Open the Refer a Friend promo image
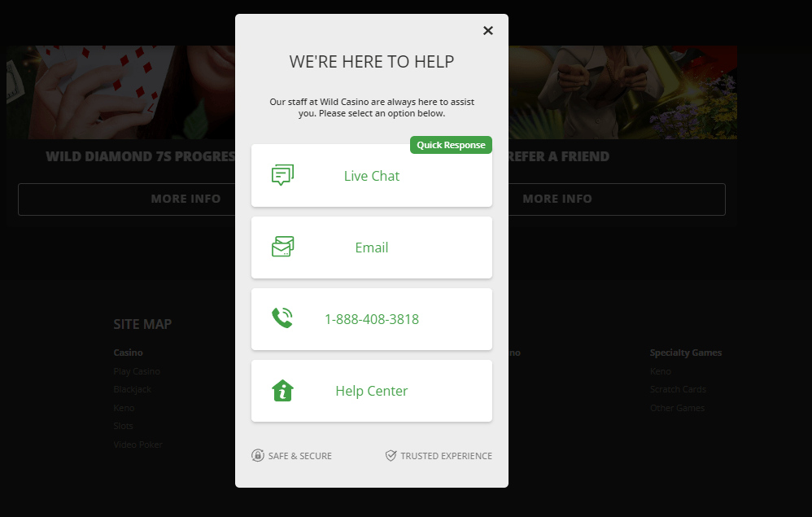 pos(622,92)
